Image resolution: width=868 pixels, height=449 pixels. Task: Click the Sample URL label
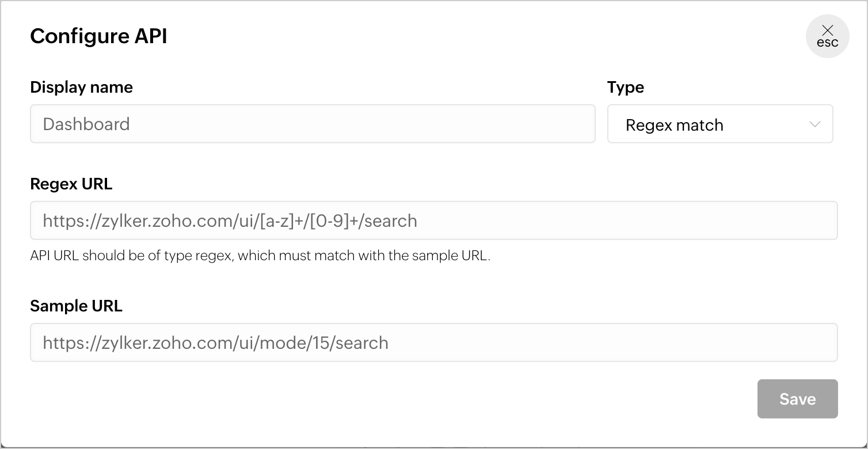[x=76, y=306]
